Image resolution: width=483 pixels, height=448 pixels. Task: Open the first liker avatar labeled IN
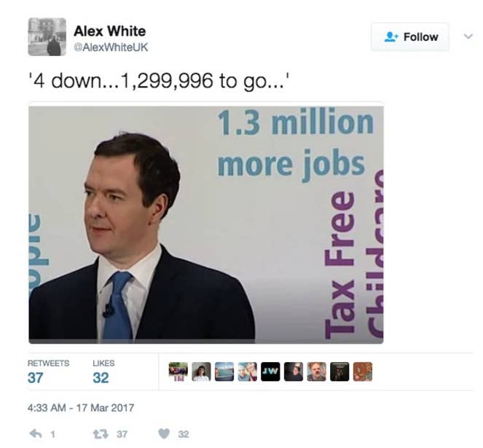[178, 372]
